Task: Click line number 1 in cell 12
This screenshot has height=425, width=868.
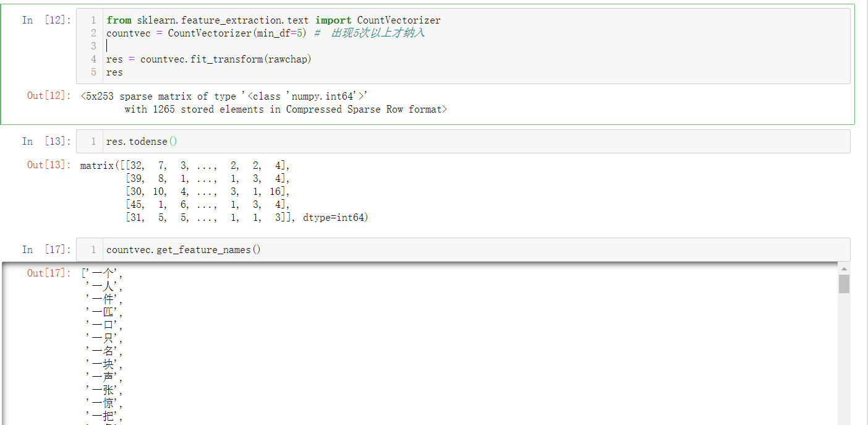Action: click(x=93, y=20)
